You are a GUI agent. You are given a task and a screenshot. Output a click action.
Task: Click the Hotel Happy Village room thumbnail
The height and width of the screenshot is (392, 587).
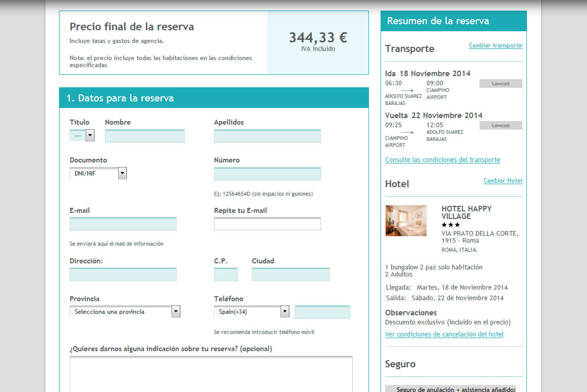pos(406,220)
